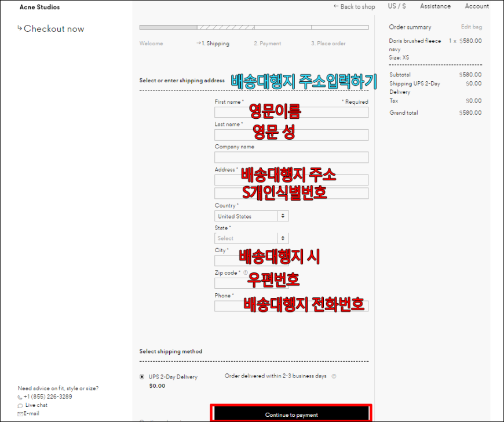
Task: Click the Checkout now heading
Action: pos(54,28)
